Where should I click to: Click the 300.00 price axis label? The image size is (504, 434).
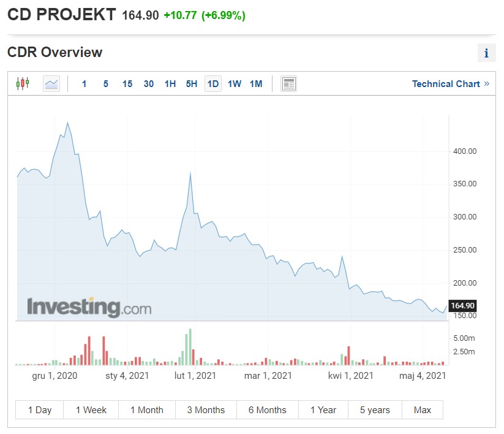click(x=465, y=217)
